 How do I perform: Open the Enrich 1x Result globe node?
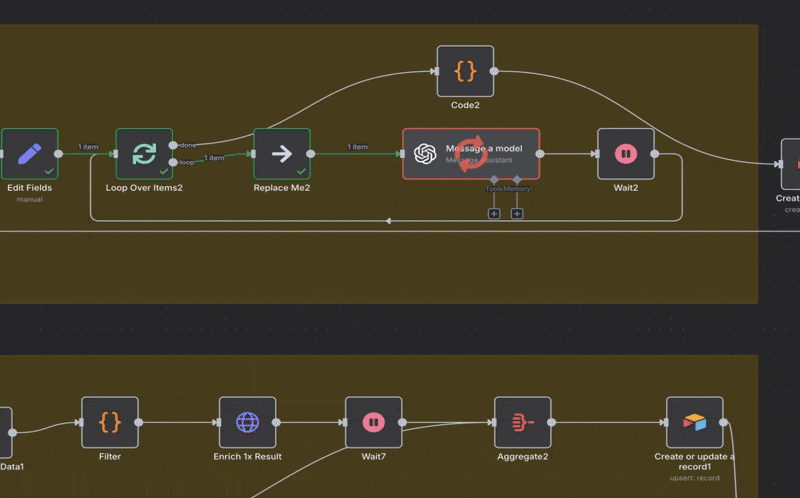click(x=247, y=423)
